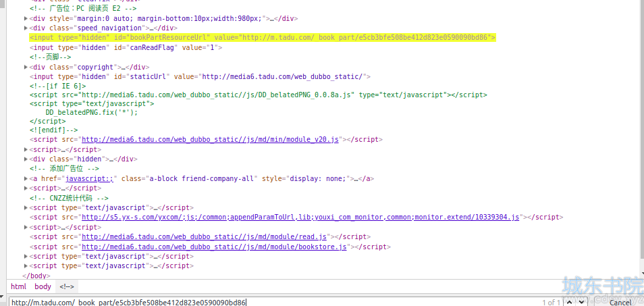Select the [if IE 6] comment line
Image resolution: width=644 pixels, height=306 pixels.
(x=58, y=86)
